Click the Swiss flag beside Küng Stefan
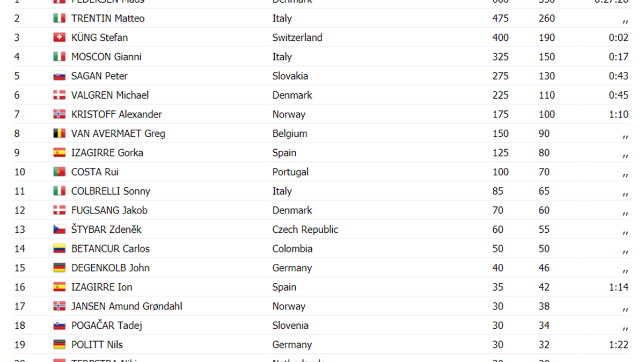 tap(59, 38)
